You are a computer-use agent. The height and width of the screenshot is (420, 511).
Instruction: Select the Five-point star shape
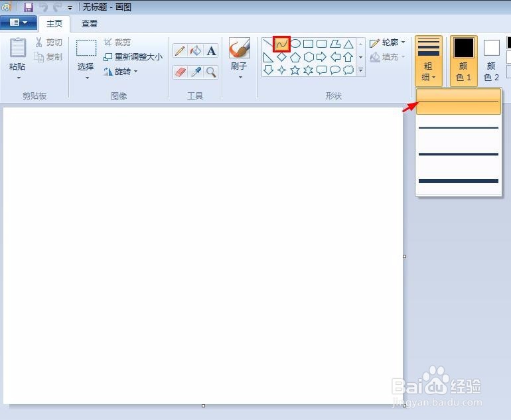[x=295, y=70]
